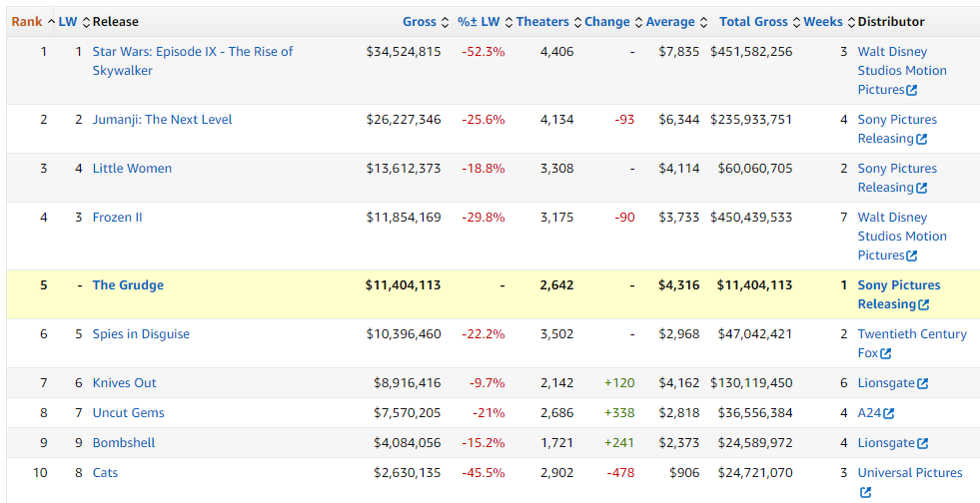
Task: Sort table by Gross column header
Action: 420,22
